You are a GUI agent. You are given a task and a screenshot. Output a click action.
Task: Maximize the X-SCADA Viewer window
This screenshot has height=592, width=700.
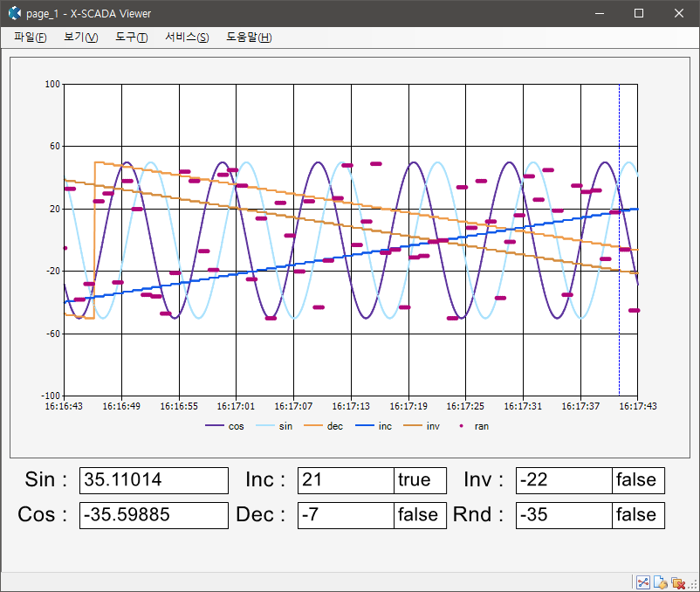(x=639, y=13)
